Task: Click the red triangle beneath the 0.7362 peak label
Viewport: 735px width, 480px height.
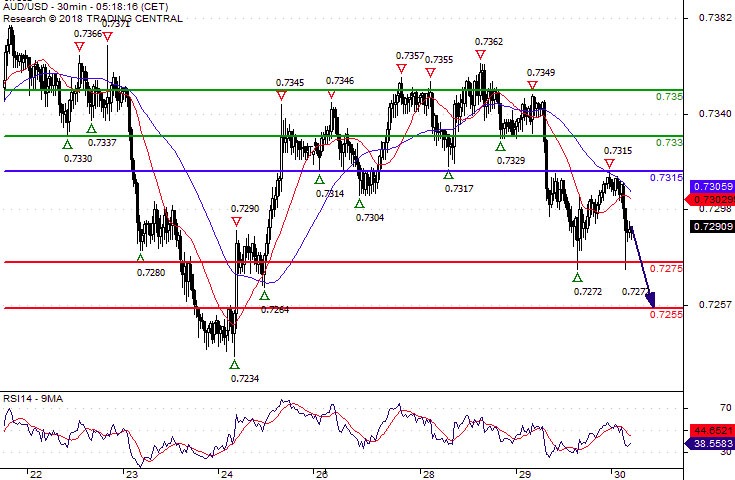Action: pyautogui.click(x=480, y=54)
